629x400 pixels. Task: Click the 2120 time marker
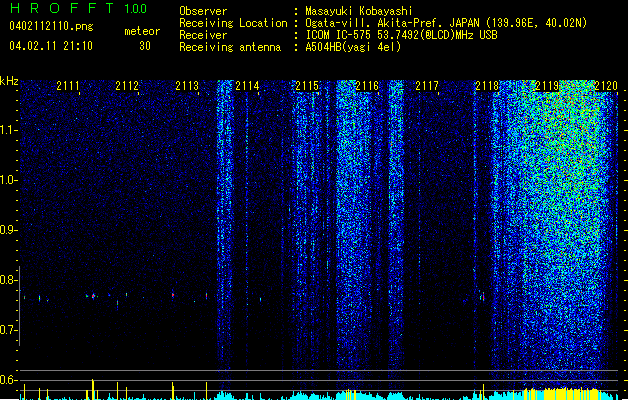click(606, 86)
